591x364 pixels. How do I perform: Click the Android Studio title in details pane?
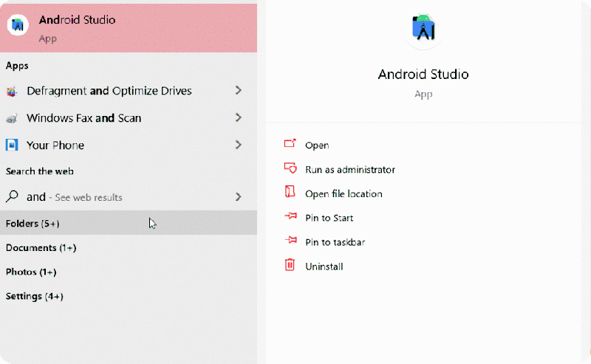point(423,75)
